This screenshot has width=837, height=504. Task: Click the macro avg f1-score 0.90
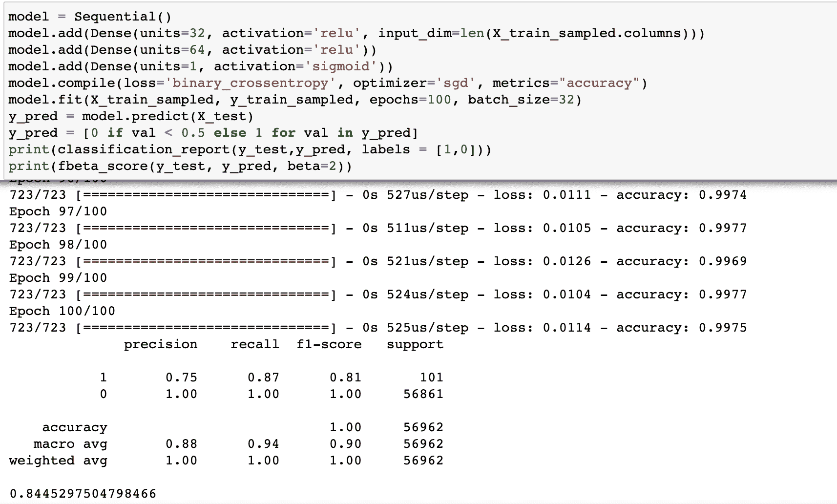pos(345,444)
